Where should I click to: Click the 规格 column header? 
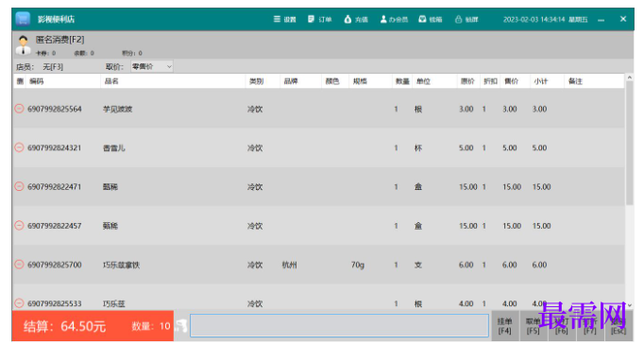[x=360, y=81]
